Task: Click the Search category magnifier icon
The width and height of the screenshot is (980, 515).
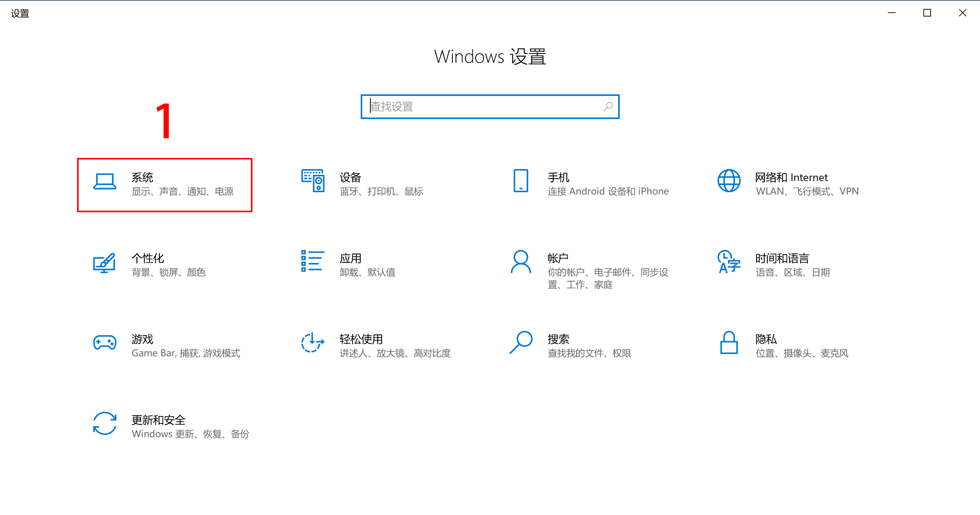Action: [x=521, y=342]
